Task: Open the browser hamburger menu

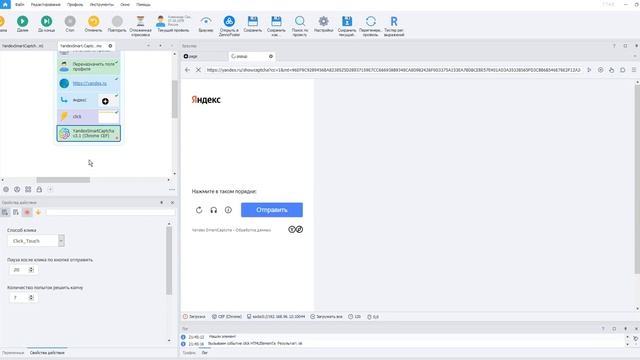Action: pos(634,70)
